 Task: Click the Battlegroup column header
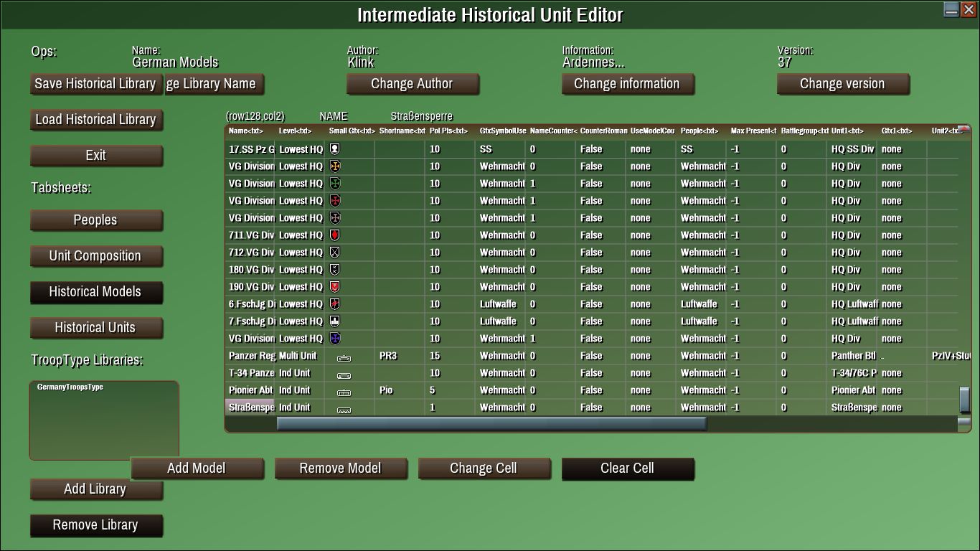(x=804, y=131)
